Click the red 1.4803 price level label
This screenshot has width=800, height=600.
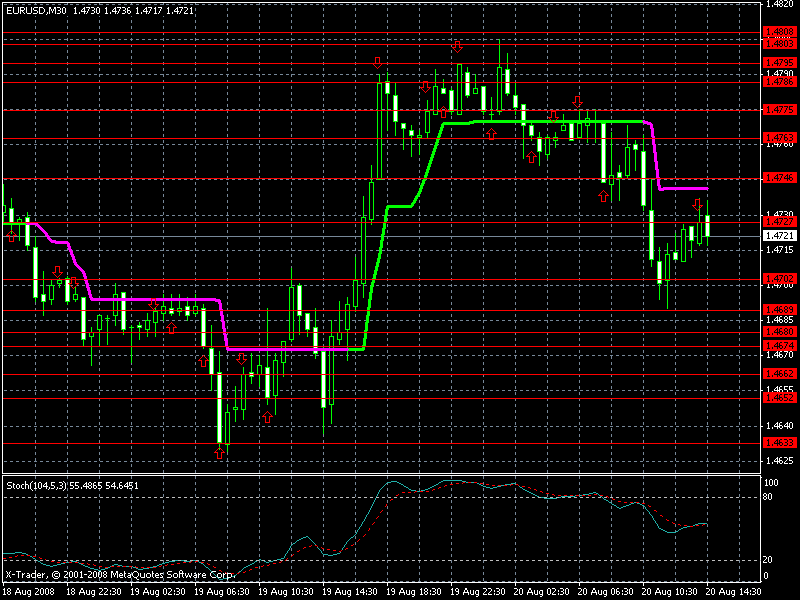[x=779, y=44]
